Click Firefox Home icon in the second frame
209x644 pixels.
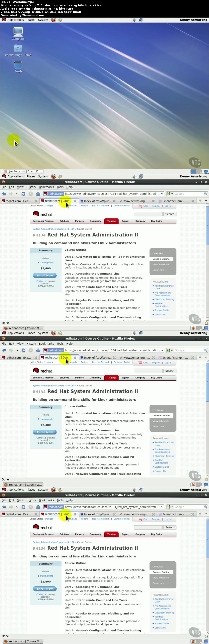(38, 194)
